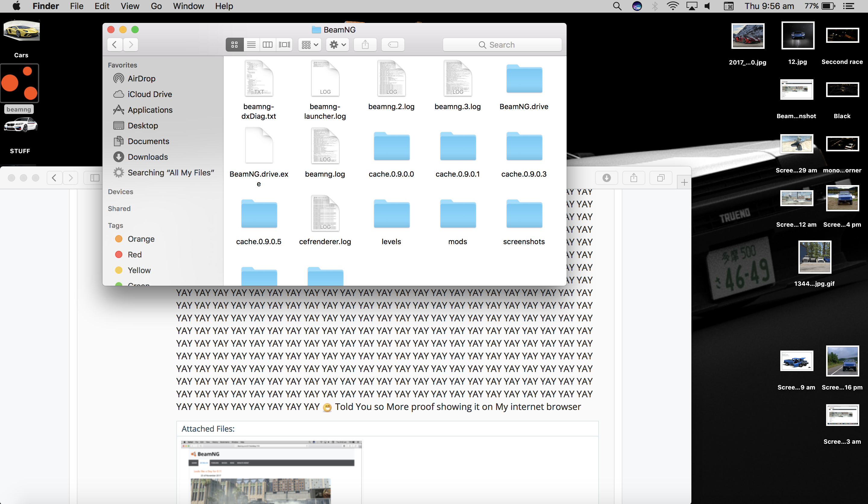The height and width of the screenshot is (504, 868).
Task: Switch Finder to Cover Flow view
Action: [284, 45]
